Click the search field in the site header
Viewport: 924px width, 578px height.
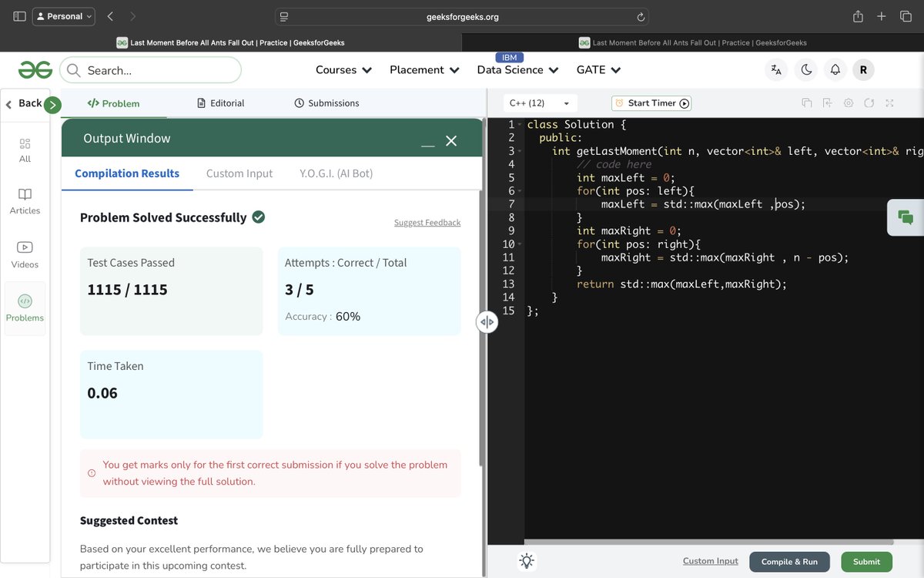click(151, 70)
